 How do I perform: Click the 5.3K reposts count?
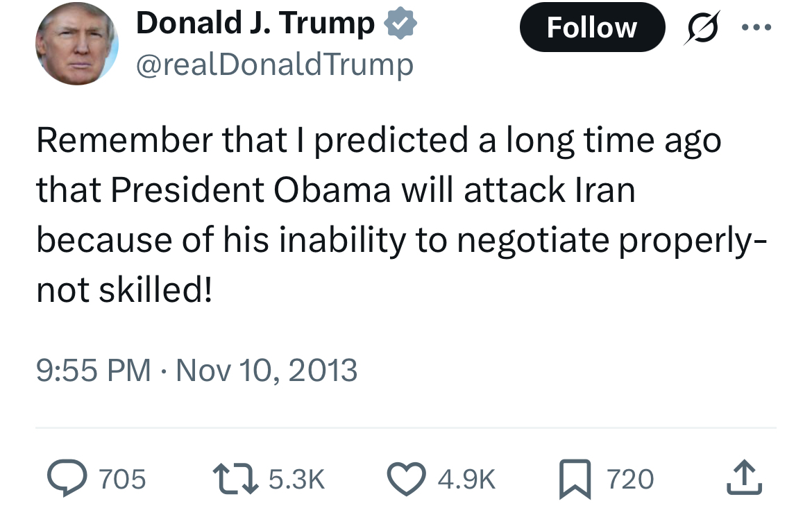click(296, 479)
